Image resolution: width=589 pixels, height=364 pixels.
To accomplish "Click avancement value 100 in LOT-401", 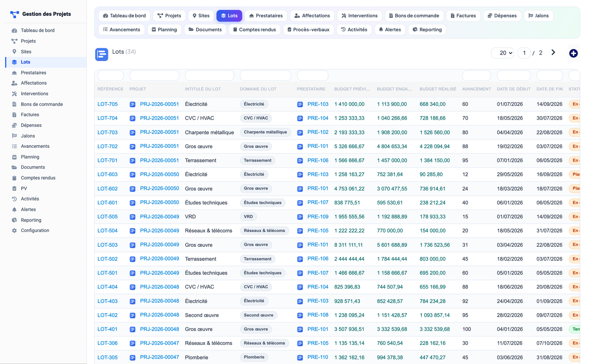I will pos(466,329).
